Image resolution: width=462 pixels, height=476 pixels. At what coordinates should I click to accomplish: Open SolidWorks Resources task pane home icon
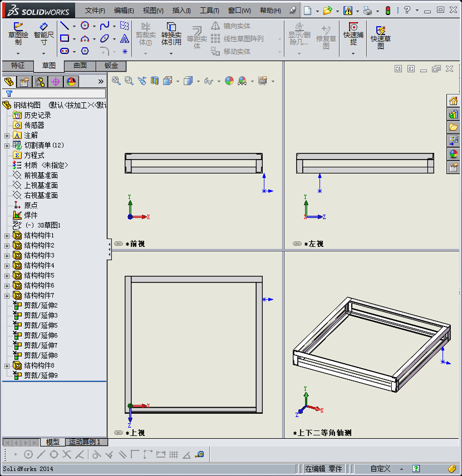pos(453,101)
